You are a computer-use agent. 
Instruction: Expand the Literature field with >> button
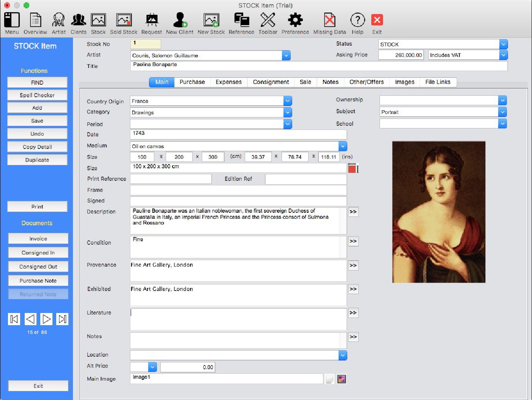pos(353,313)
